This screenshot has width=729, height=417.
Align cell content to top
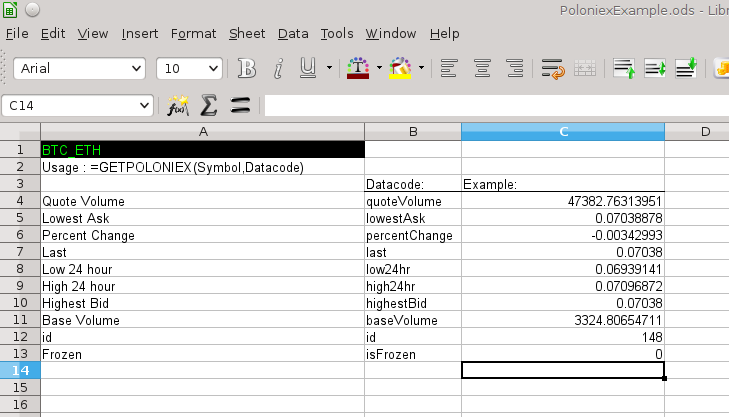[624, 69]
